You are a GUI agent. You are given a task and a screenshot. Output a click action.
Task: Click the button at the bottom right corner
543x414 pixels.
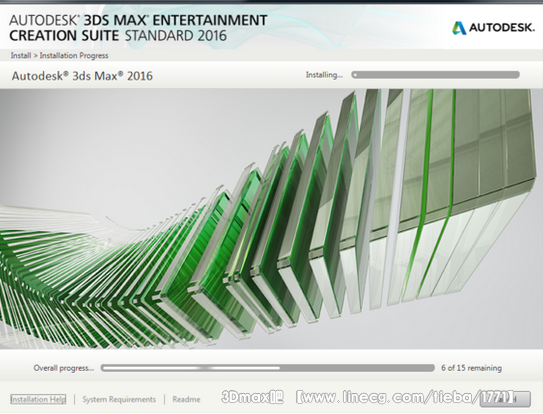click(505, 399)
